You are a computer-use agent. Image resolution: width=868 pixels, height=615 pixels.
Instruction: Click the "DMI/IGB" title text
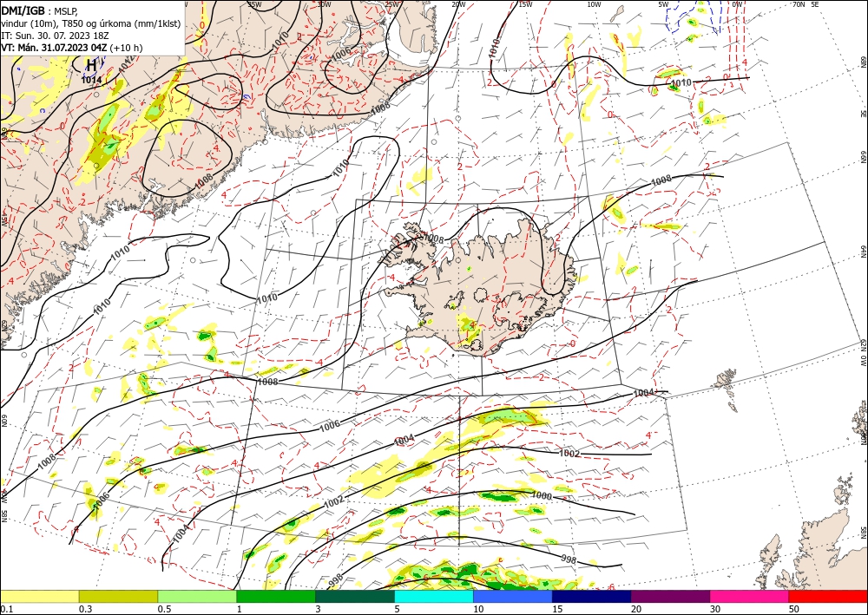click(23, 10)
